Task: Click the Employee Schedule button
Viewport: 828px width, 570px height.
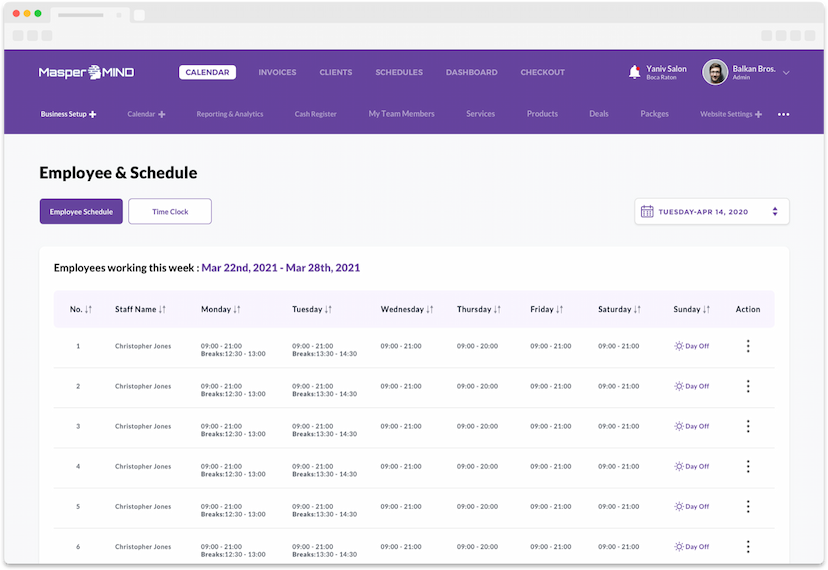Action: pos(81,212)
